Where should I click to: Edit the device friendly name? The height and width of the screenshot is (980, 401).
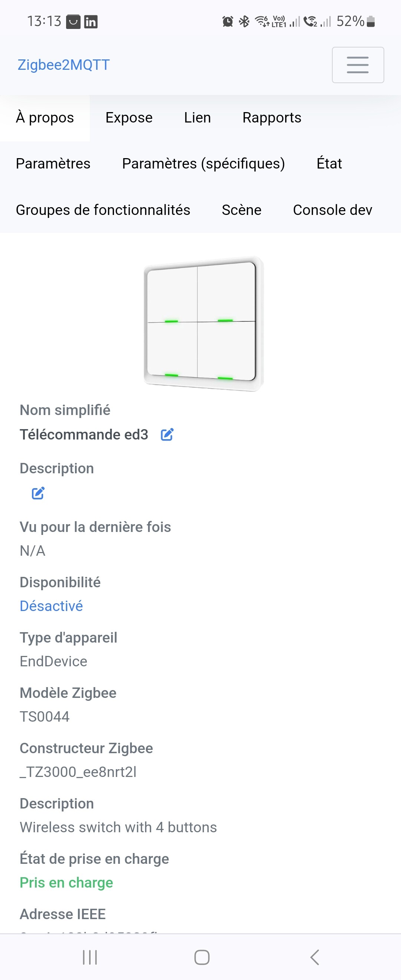167,434
